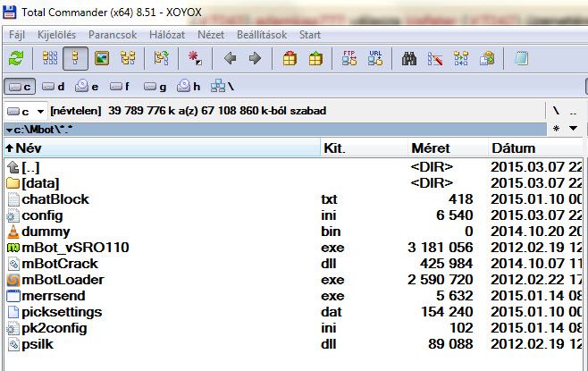
Task: Open the Parancsok menu
Action: [x=113, y=35]
